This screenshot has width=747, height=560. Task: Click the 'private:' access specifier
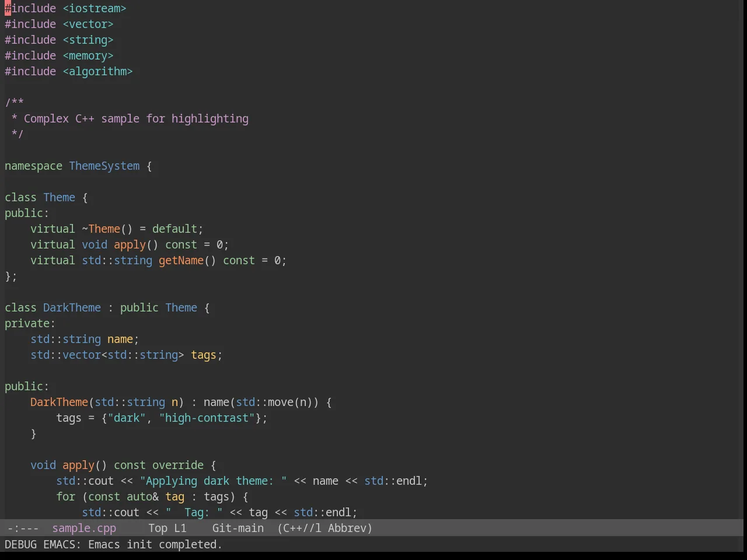[x=30, y=324]
